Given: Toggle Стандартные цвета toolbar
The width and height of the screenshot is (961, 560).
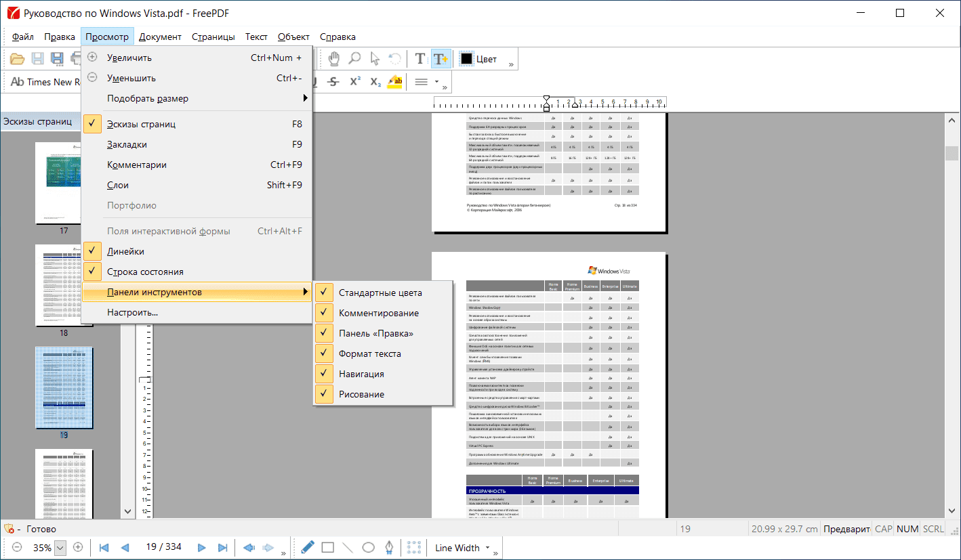Looking at the screenshot, I should [383, 293].
